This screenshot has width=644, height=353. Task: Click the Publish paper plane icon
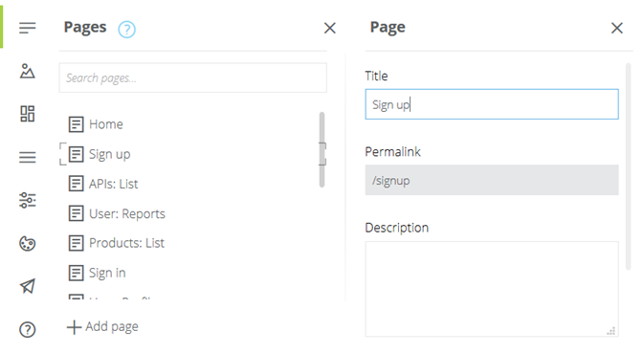click(27, 286)
